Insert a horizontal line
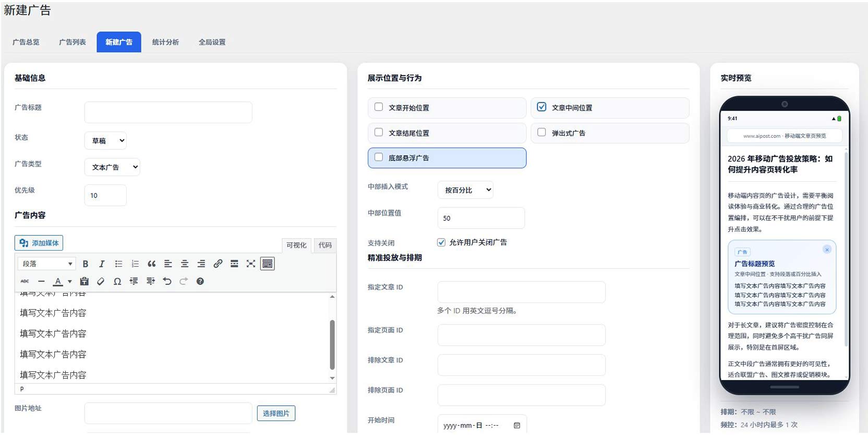Image resolution: width=868 pixels, height=435 pixels. coord(41,281)
